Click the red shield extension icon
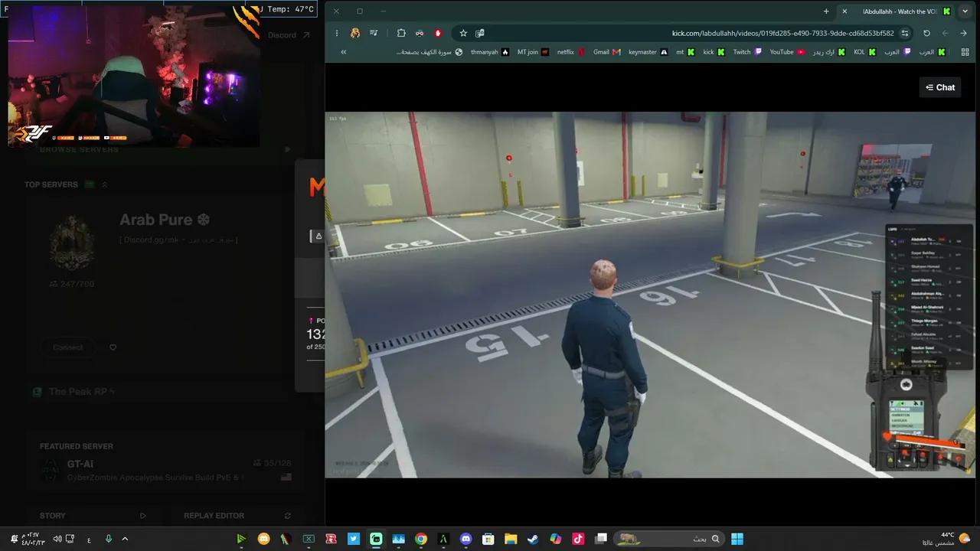Screen dimensions: 980x551 (x=438, y=33)
